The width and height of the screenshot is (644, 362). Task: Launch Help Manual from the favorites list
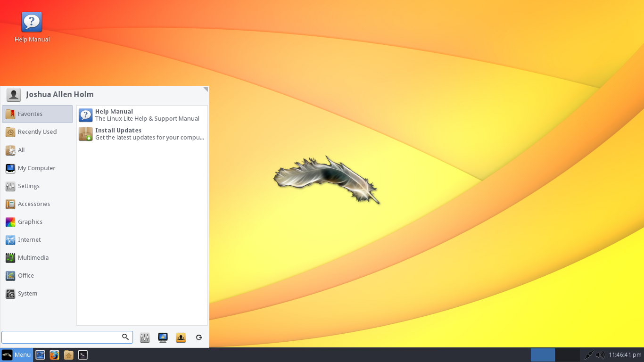(x=142, y=115)
